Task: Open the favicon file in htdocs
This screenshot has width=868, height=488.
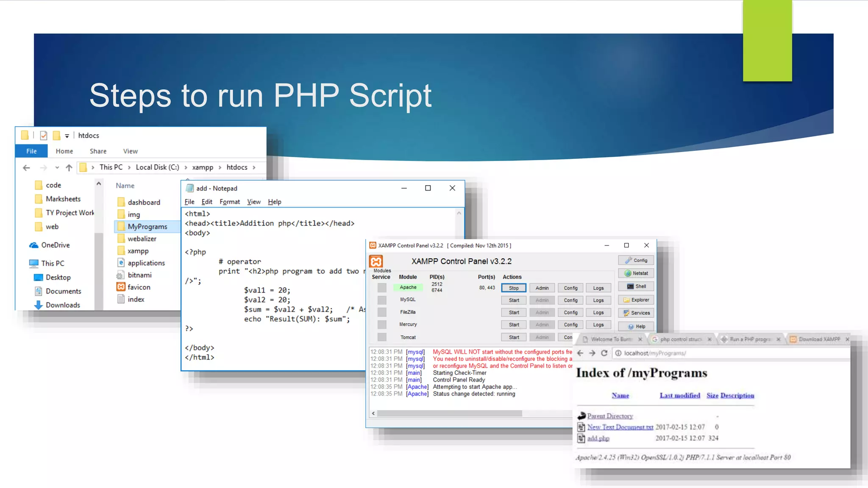Action: pyautogui.click(x=139, y=287)
